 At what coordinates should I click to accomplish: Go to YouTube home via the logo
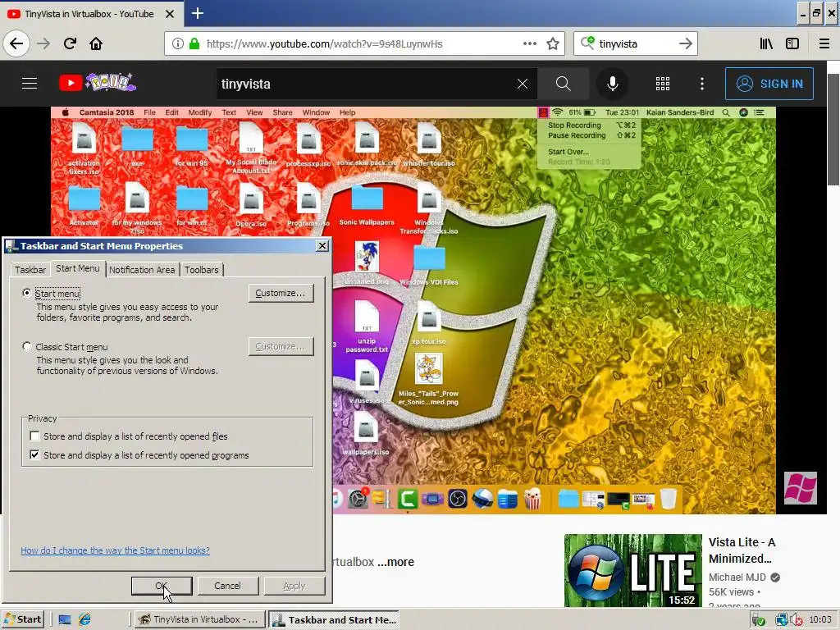tap(98, 83)
